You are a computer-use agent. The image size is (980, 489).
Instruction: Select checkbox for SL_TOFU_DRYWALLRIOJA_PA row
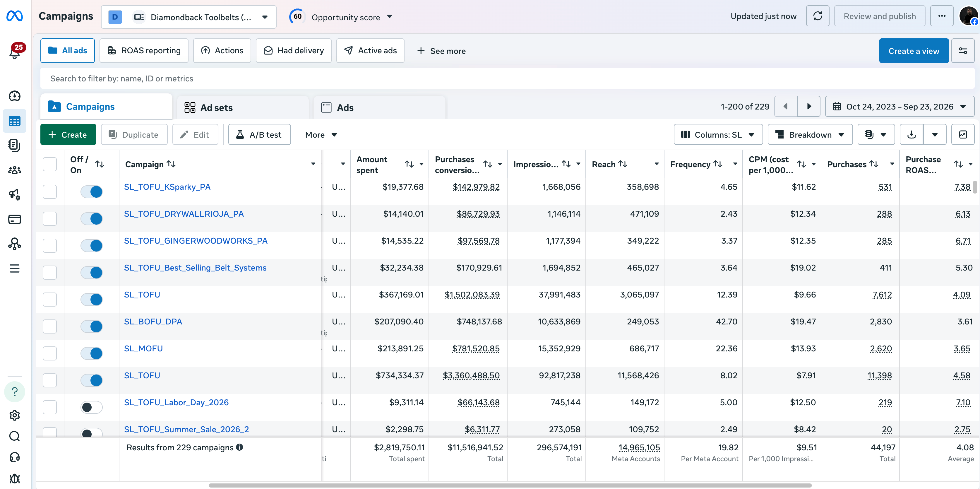[50, 218]
